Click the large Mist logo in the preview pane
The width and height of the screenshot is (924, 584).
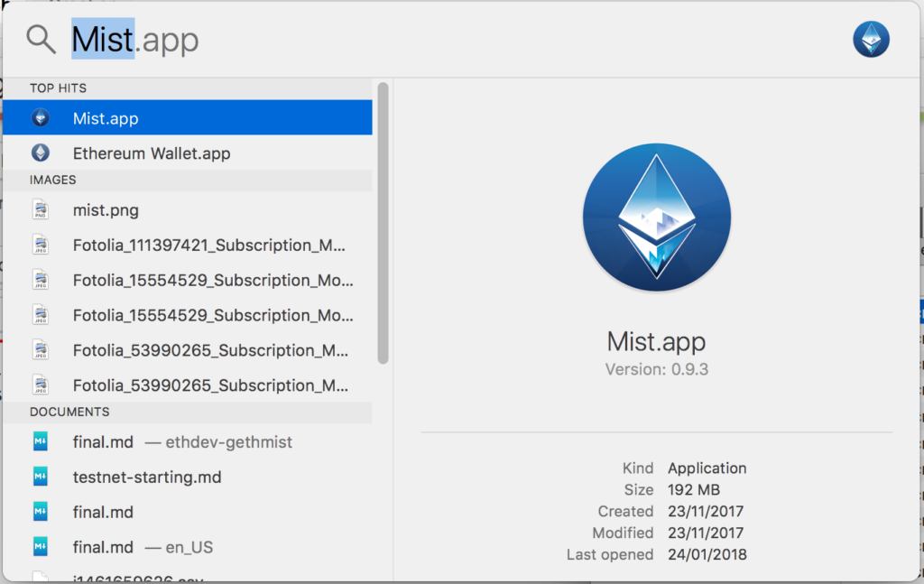point(656,218)
